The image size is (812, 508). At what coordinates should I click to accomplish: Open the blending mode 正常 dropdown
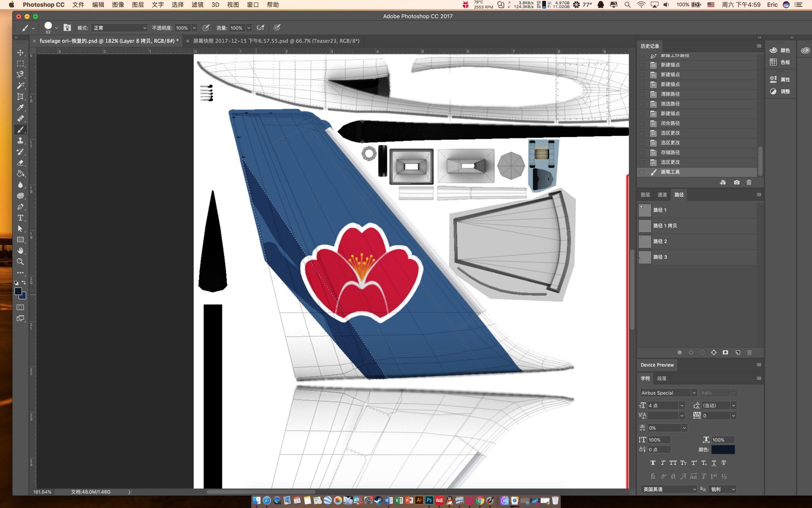(119, 28)
